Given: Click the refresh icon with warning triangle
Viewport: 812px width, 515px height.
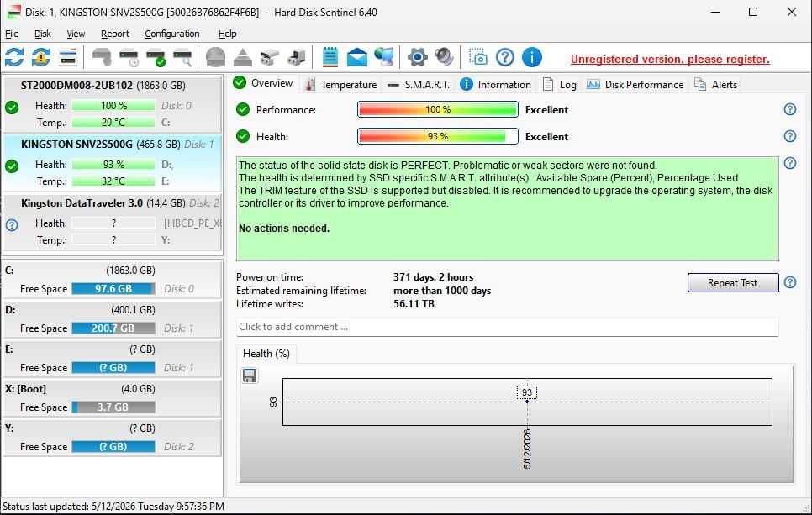Looking at the screenshot, I should point(41,57).
